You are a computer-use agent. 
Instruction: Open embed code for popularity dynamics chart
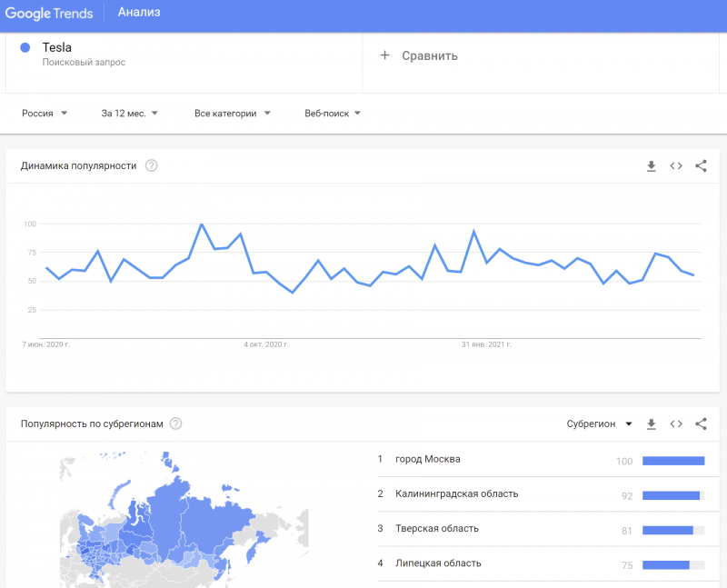point(676,166)
